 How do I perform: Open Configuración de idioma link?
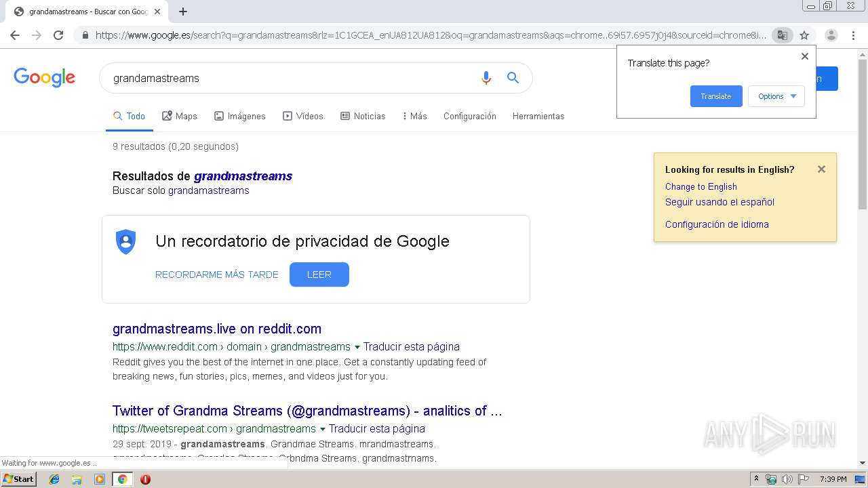(x=717, y=224)
